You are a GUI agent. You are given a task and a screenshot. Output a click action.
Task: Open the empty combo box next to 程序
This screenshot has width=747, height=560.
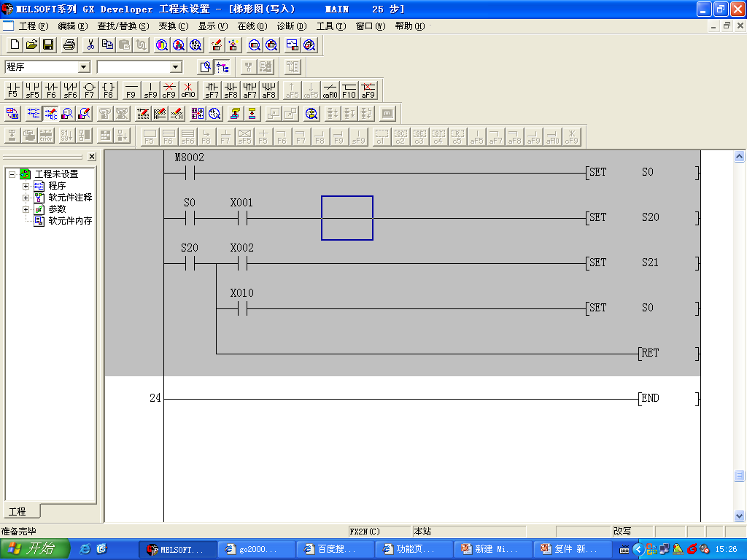click(x=175, y=67)
